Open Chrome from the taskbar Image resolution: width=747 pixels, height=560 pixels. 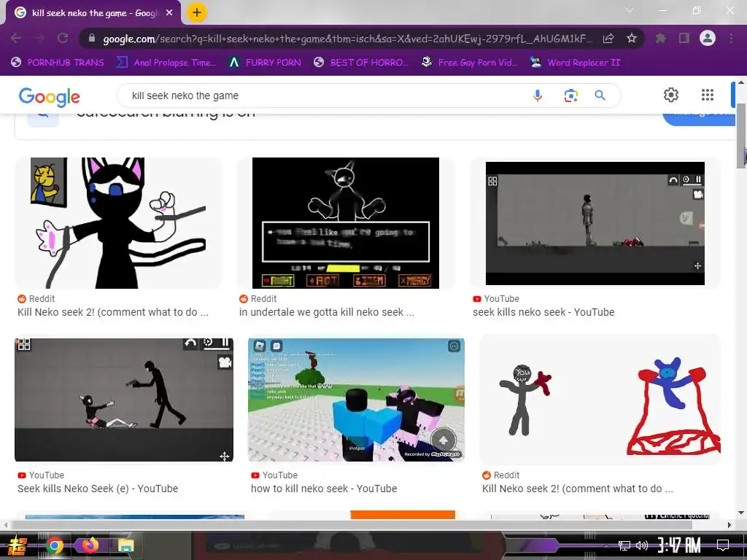(x=55, y=545)
